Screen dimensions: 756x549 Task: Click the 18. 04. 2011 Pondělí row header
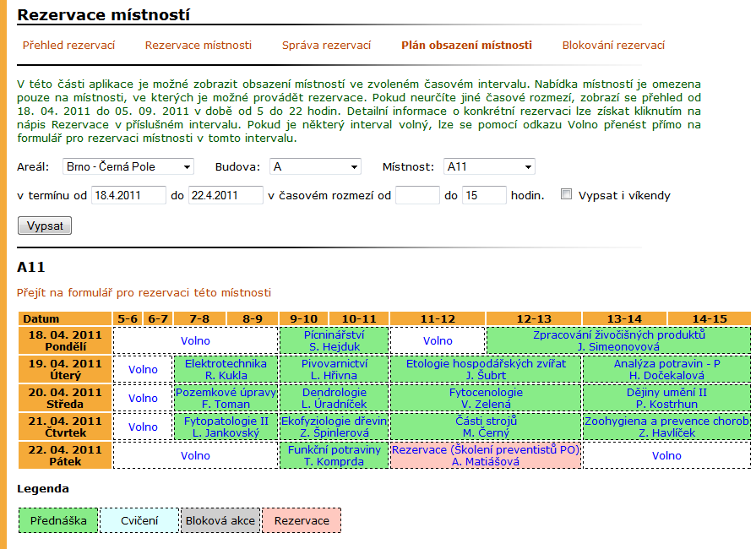point(64,340)
